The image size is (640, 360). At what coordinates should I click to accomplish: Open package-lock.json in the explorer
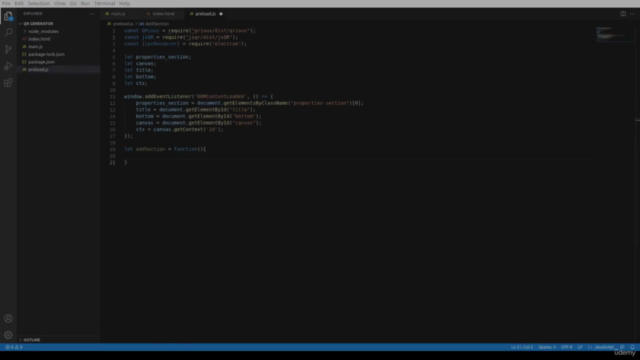[x=46, y=54]
